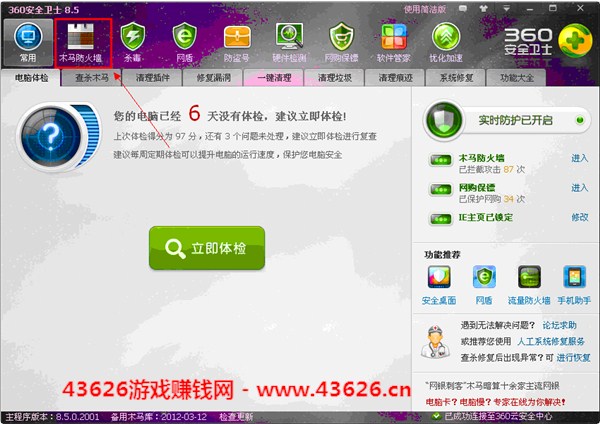The width and height of the screenshot is (600, 424).
Task: Click 进入 next to 网购保镖
Action: (579, 188)
